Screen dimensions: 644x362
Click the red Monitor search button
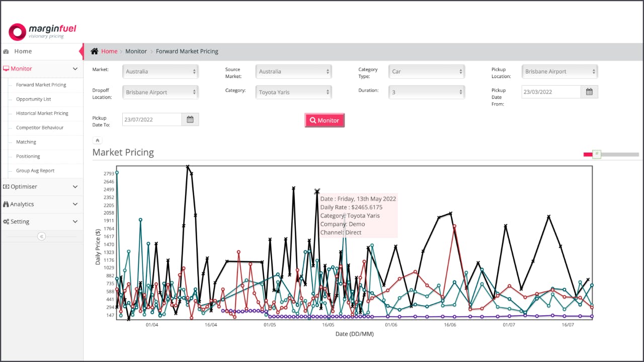coord(325,120)
